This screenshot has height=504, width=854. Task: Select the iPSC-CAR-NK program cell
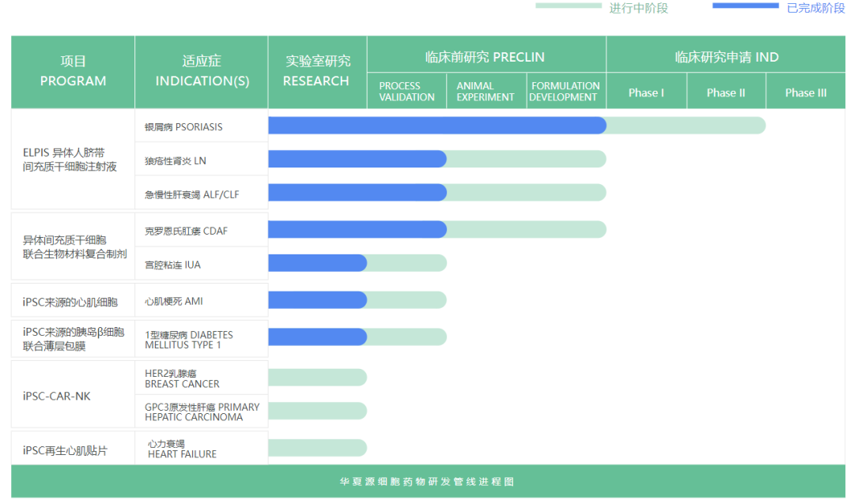point(57,396)
